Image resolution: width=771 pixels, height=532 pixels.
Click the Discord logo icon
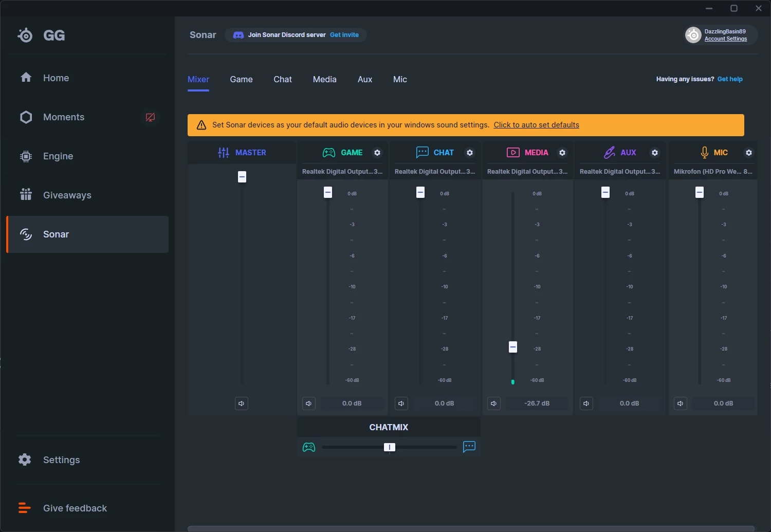pos(238,35)
